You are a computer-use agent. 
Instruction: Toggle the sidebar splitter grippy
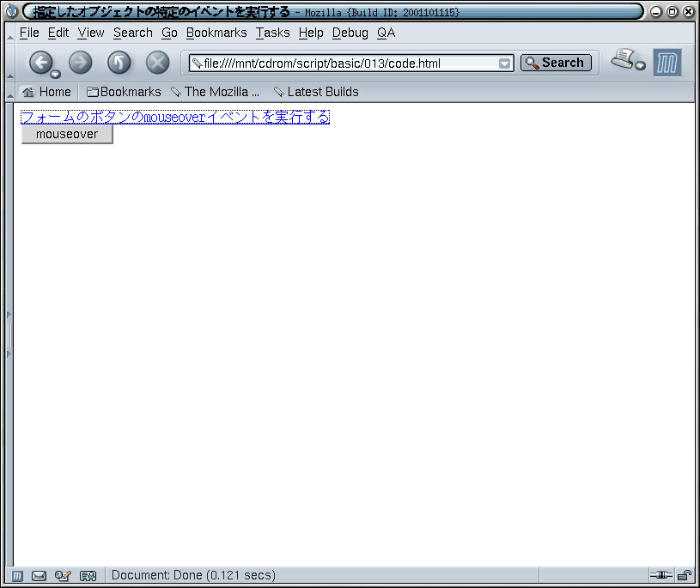(9, 335)
